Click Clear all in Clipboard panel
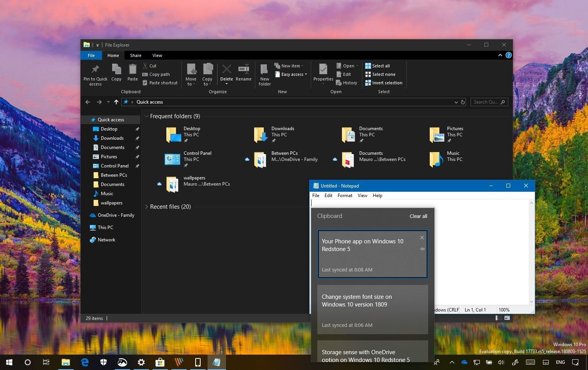This screenshot has height=370, width=588. click(x=418, y=216)
